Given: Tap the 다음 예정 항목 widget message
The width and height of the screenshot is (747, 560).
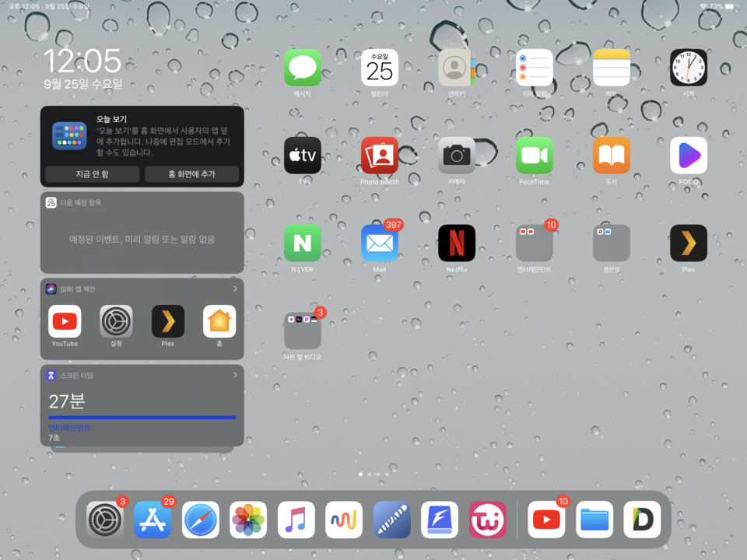Looking at the screenshot, I should coord(142,239).
